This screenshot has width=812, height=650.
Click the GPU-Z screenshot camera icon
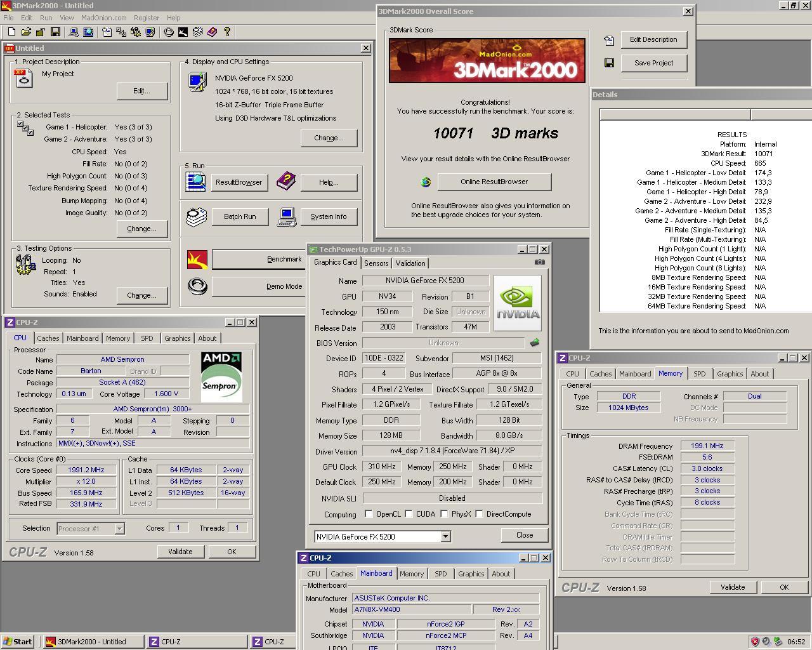point(539,262)
